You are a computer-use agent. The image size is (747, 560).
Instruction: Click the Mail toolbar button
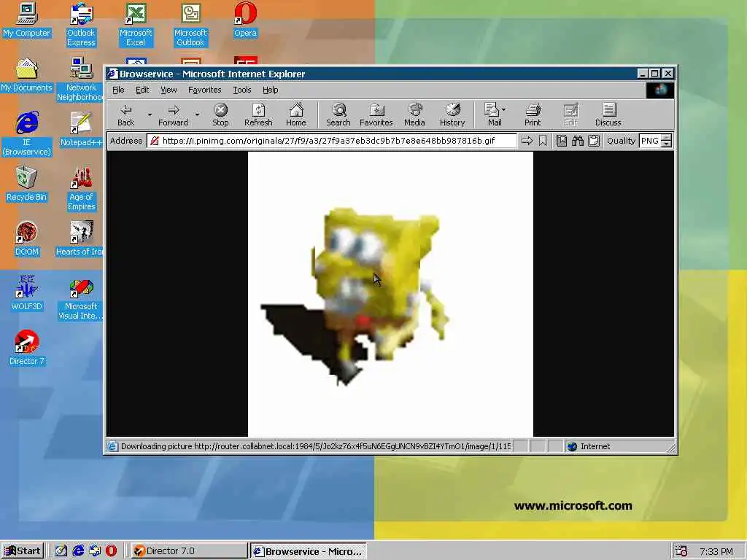pyautogui.click(x=492, y=114)
